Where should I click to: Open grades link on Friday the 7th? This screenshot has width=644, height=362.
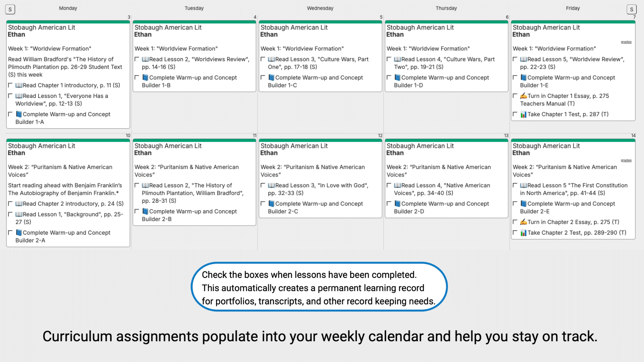(x=626, y=42)
